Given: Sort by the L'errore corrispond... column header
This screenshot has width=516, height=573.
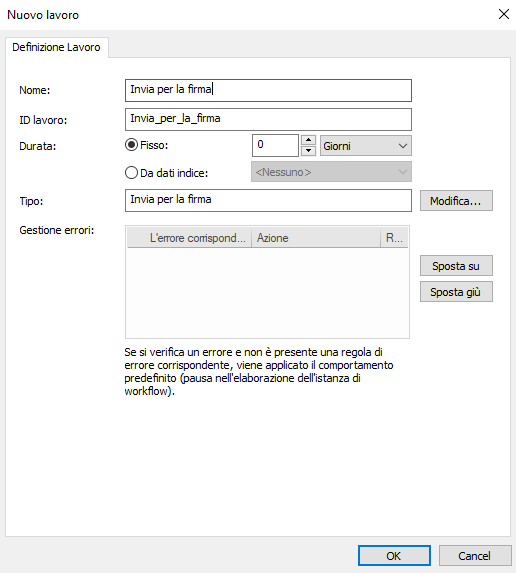Looking at the screenshot, I should coord(190,238).
